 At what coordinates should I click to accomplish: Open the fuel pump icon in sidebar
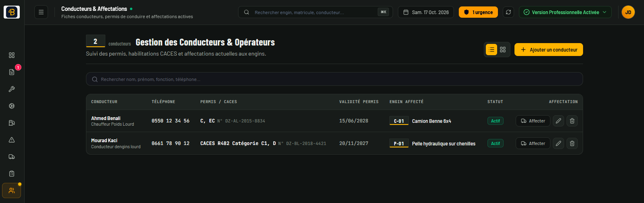point(12,123)
